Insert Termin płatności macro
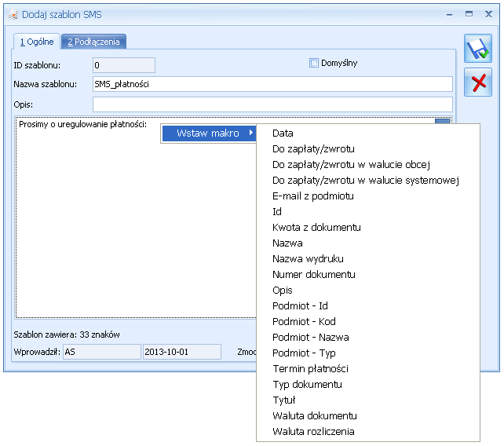This screenshot has height=446, width=504. (368, 369)
